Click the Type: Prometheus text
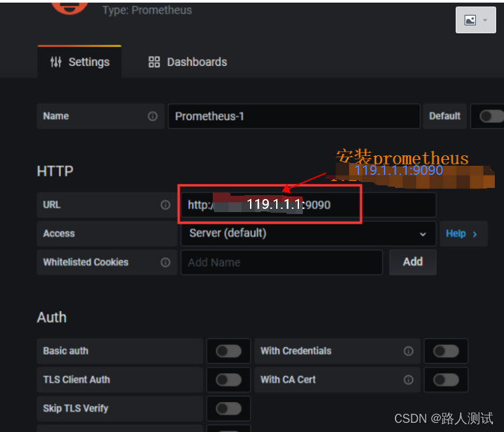The height and width of the screenshot is (432, 504). (147, 10)
